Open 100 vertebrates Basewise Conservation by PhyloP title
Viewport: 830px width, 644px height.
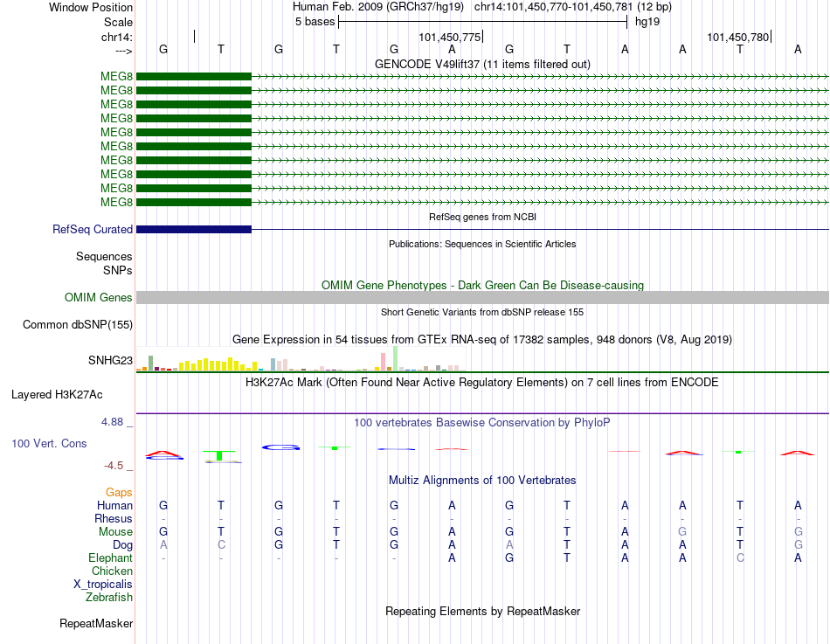[x=482, y=423]
